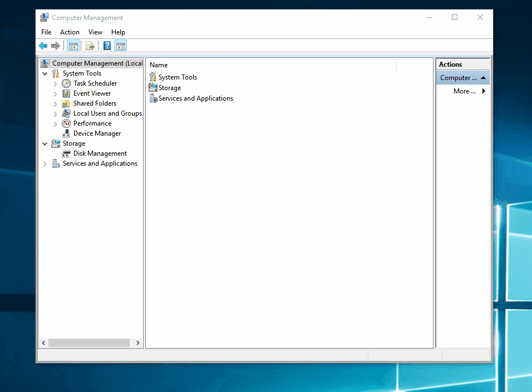Click the Event Viewer icon
This screenshot has height=392, width=532.
[x=67, y=93]
